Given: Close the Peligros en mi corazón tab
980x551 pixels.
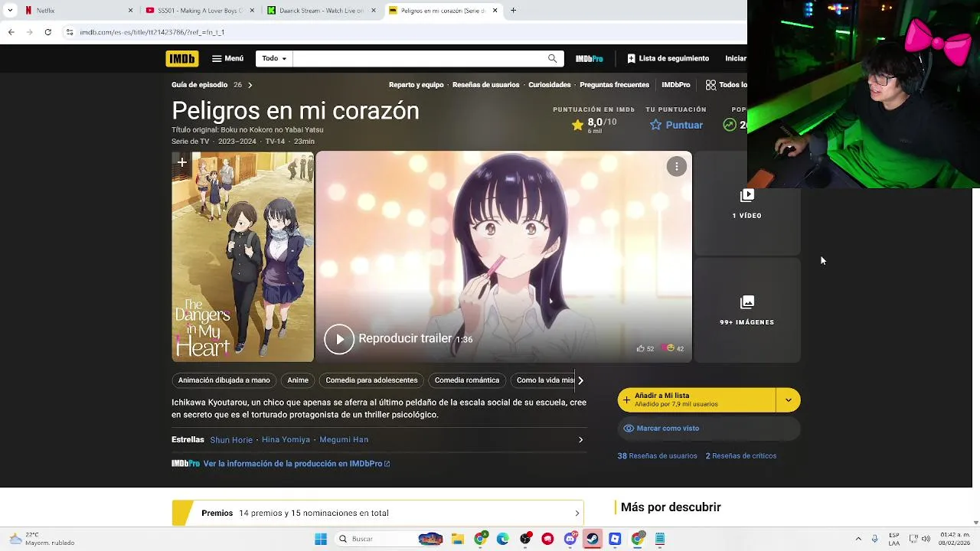Looking at the screenshot, I should pos(495,11).
